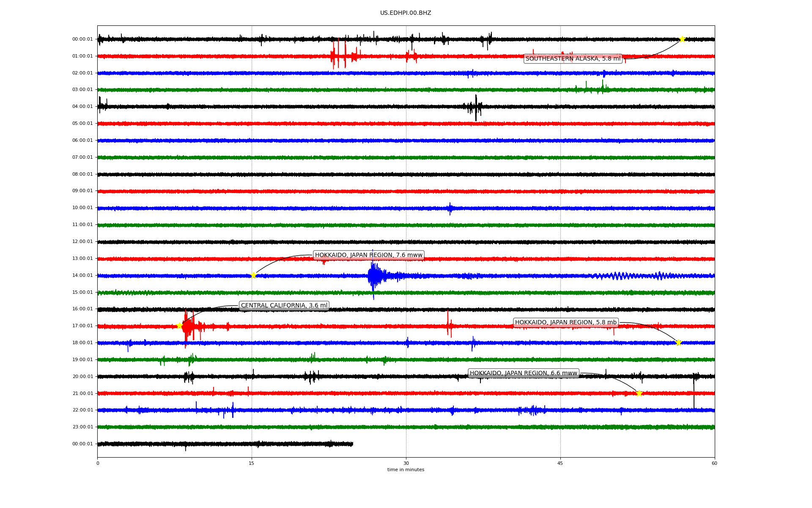Click the 17:00:01 row time label
The height and width of the screenshot is (508, 812).
[x=82, y=326]
